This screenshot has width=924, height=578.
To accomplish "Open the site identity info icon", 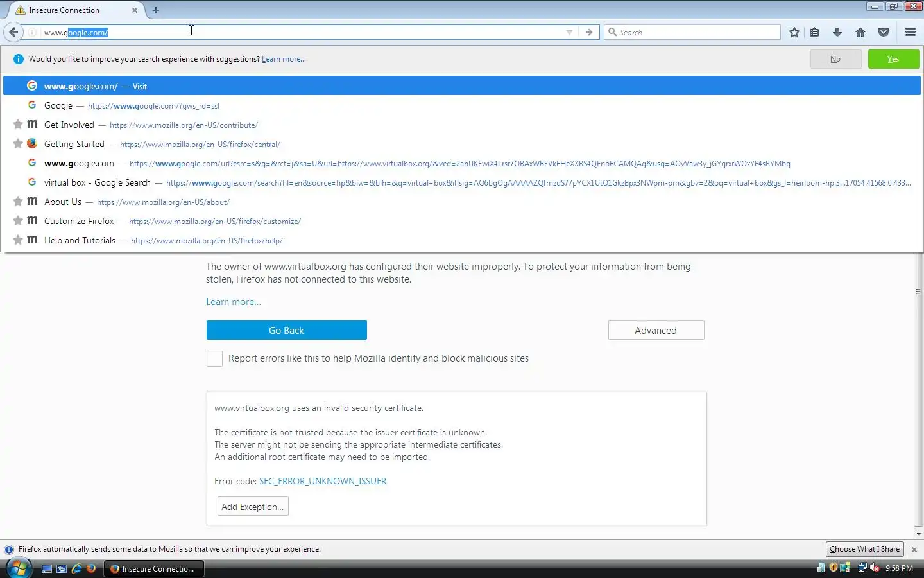I will click(32, 32).
